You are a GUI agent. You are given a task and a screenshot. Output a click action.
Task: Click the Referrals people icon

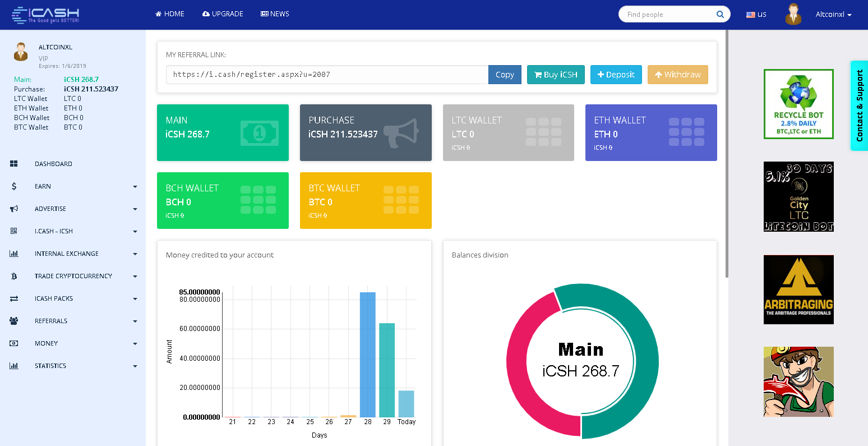[x=14, y=321]
